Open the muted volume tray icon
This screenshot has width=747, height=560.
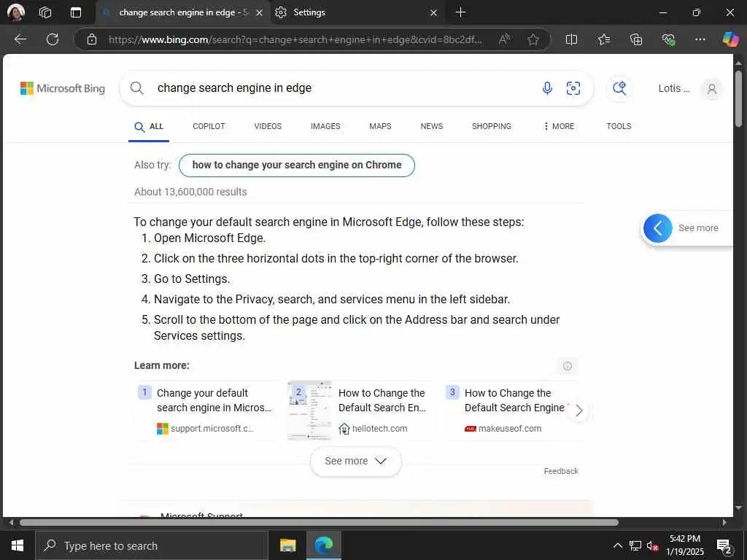click(x=653, y=545)
